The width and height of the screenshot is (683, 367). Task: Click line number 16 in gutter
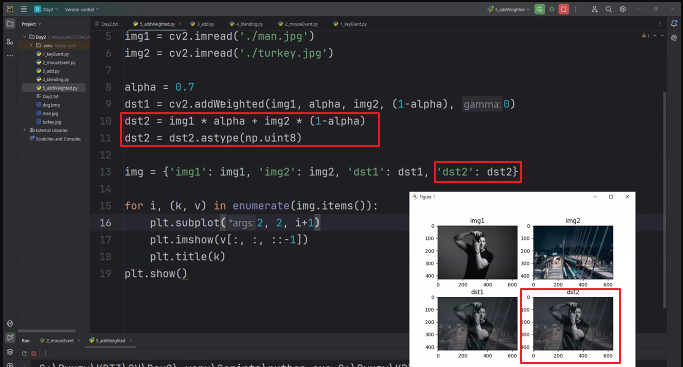[x=105, y=223]
